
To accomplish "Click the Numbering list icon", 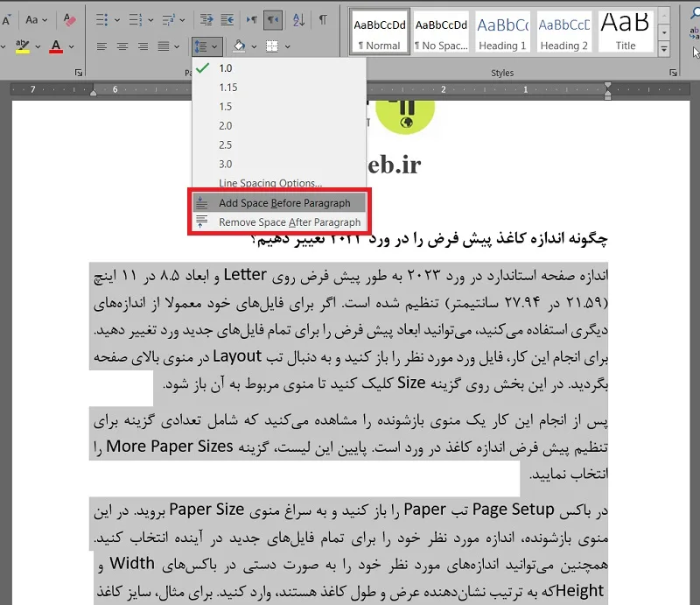I will 136,19.
